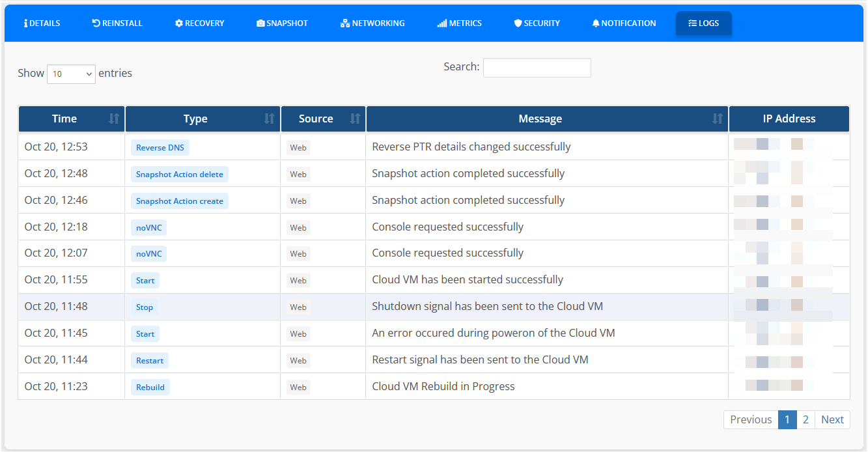Click the Reverse DNS type badge

pyautogui.click(x=160, y=147)
